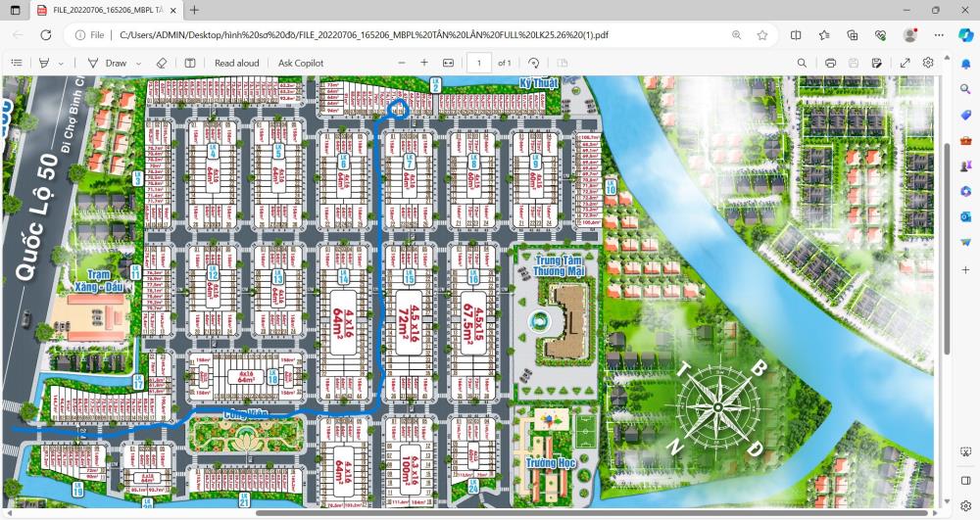Toggle Fit to width page view
Screen dimensions: 980x520
coord(448,63)
